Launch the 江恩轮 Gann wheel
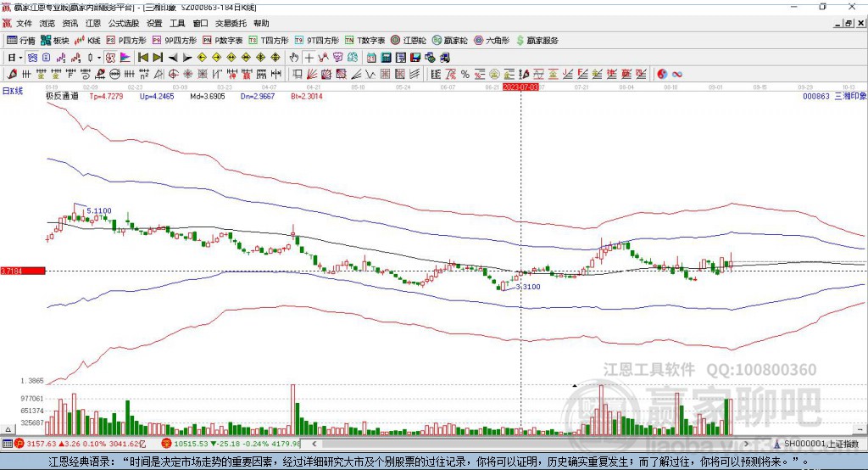Screen dimensions: 868x470 [x=409, y=41]
